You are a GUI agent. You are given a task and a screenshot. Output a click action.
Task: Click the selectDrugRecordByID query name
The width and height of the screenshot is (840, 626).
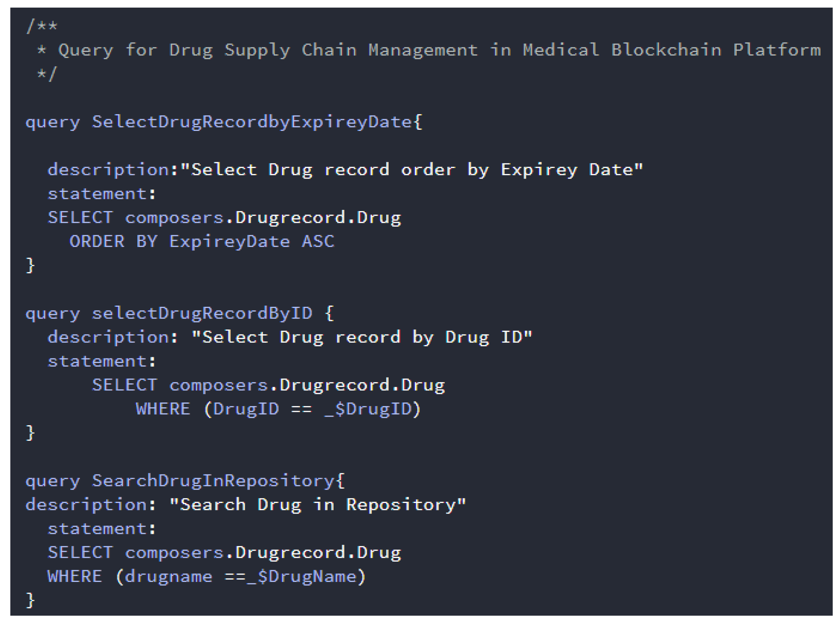point(202,313)
